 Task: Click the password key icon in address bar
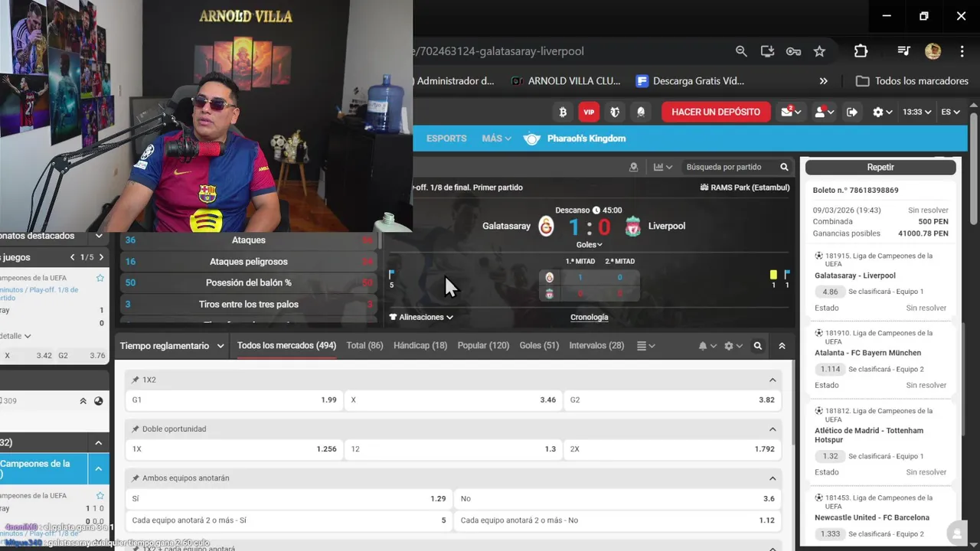pos(793,51)
